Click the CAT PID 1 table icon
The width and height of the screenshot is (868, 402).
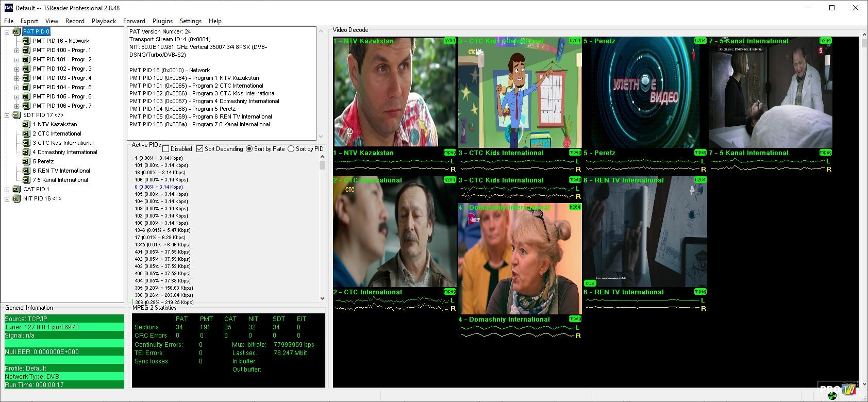[x=16, y=190]
